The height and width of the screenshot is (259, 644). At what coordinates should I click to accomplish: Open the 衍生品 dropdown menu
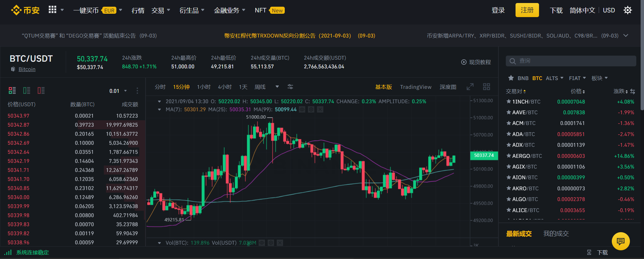coord(192,10)
